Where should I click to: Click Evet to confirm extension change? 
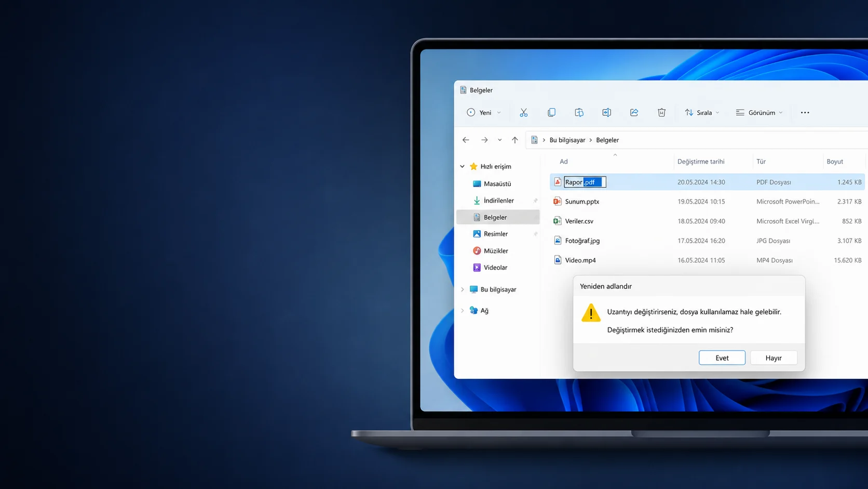tap(722, 358)
